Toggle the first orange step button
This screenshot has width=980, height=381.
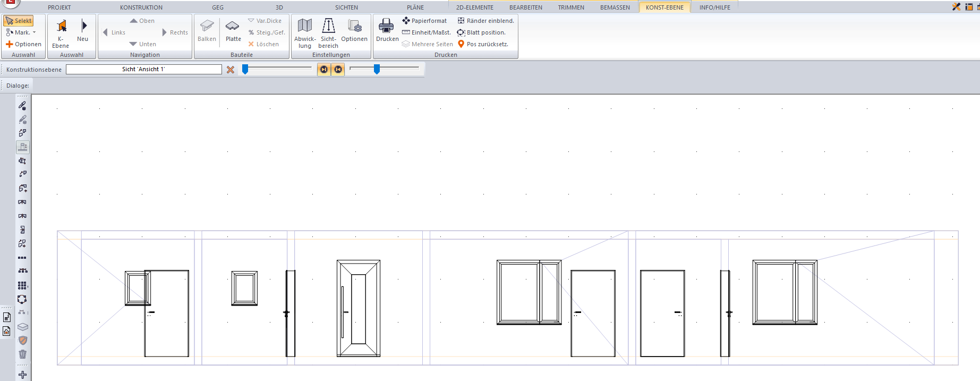tap(323, 70)
